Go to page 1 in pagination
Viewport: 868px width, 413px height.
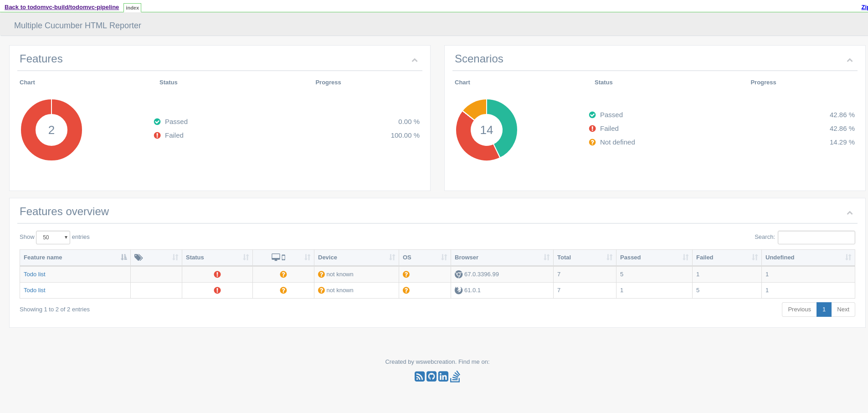(x=824, y=310)
